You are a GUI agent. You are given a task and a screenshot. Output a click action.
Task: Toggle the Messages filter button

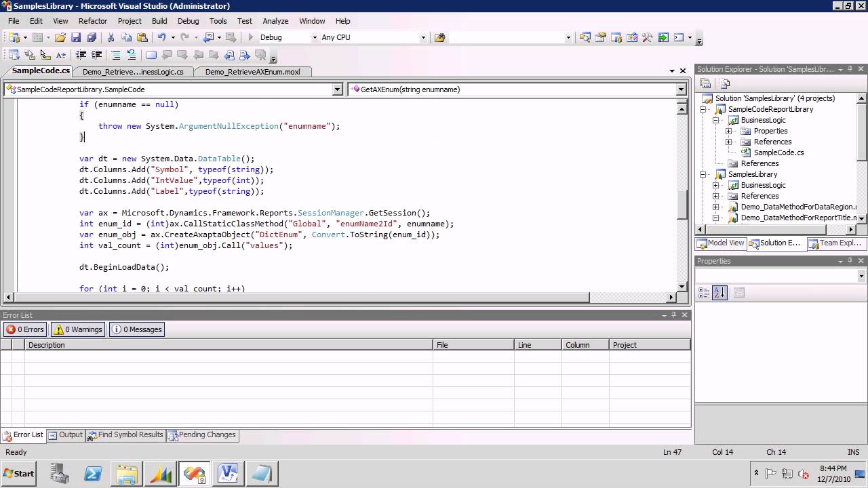(136, 329)
